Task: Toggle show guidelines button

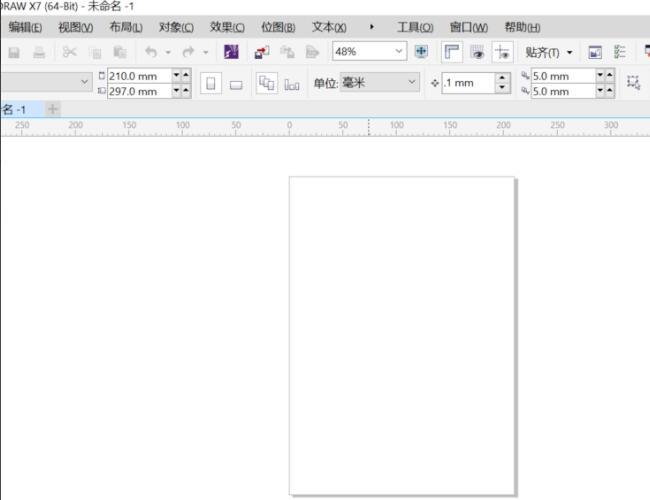Action: [x=502, y=52]
